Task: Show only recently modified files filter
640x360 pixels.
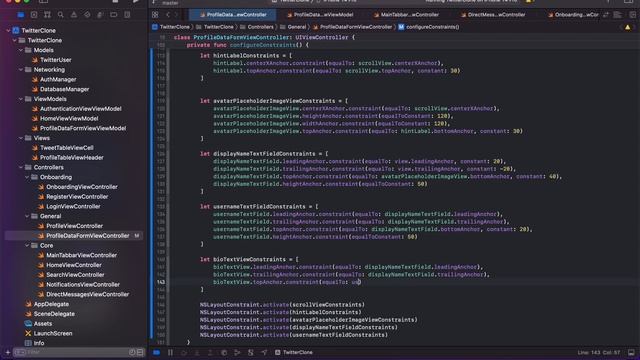Action: (132, 352)
